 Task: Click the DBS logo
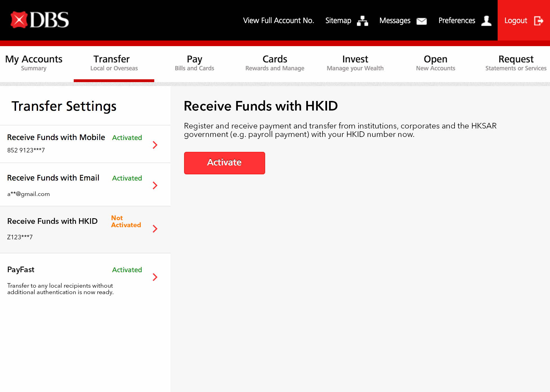tap(40, 20)
